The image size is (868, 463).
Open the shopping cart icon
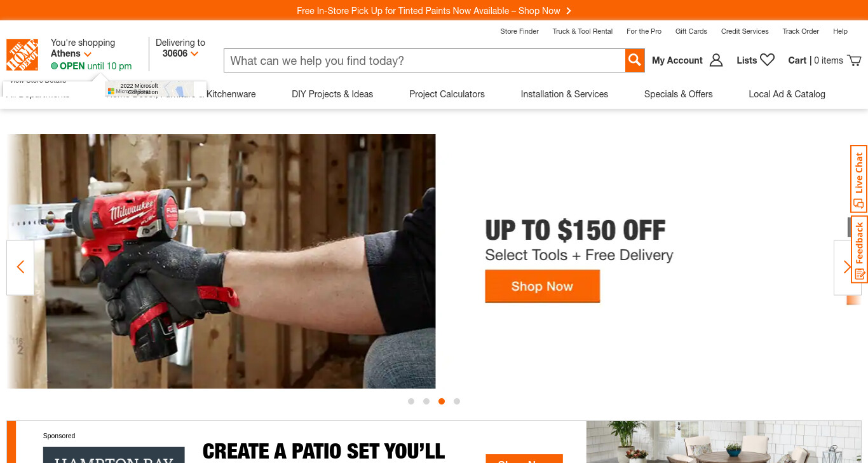[x=854, y=60]
